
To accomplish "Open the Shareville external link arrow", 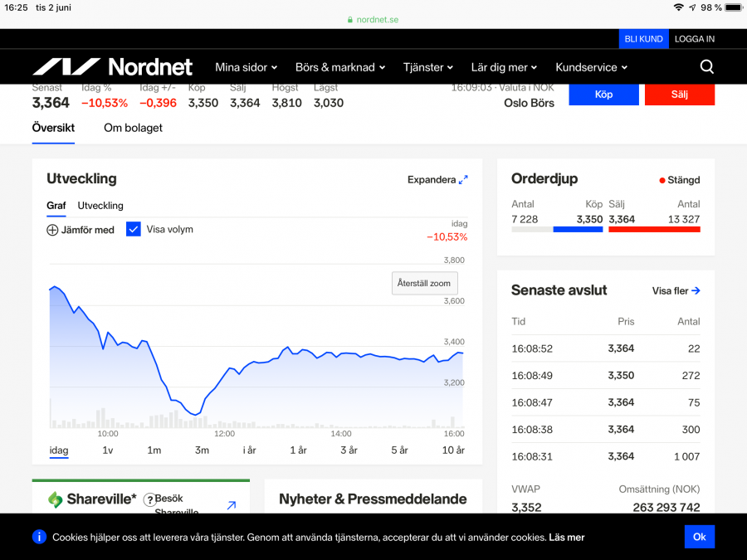I will coord(232,504).
